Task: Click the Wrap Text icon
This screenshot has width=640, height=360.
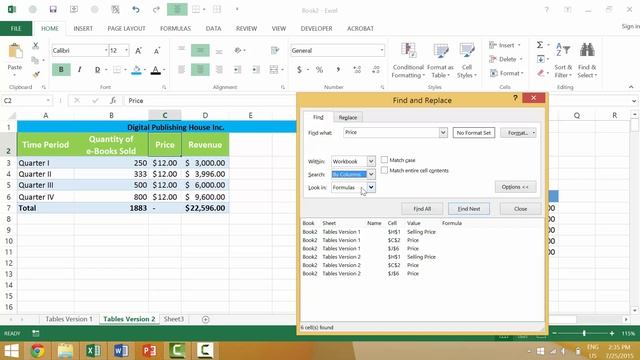Action: tap(275, 51)
